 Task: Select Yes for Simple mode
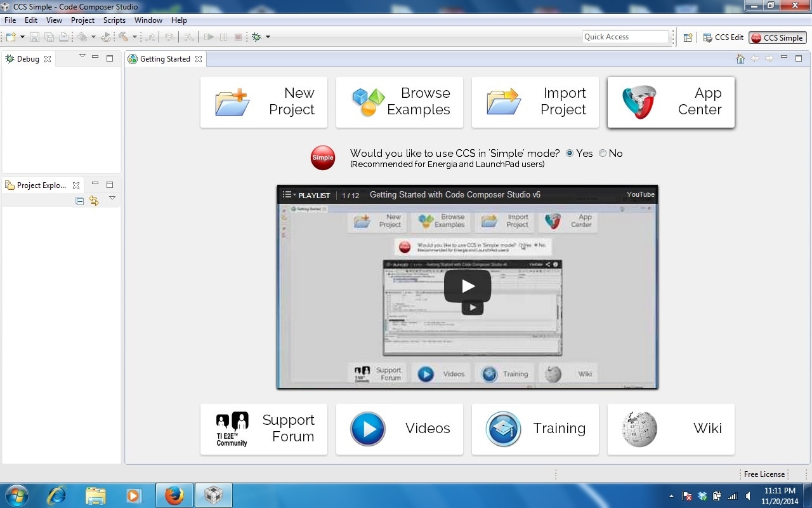(x=570, y=153)
